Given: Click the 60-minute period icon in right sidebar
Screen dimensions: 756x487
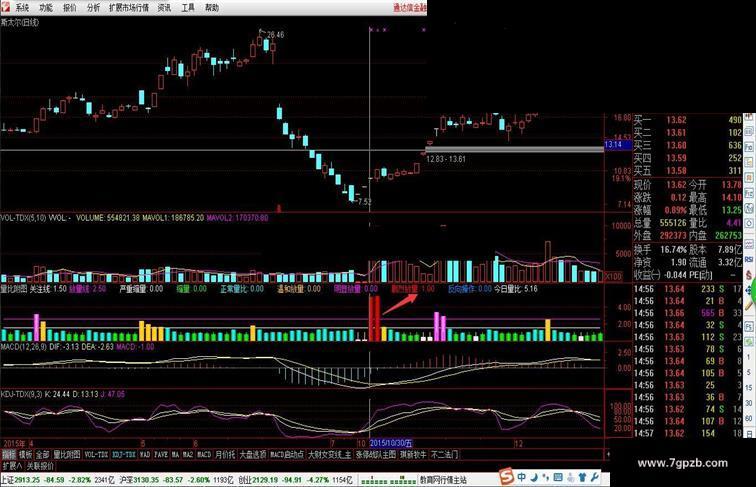Looking at the screenshot, I should click(749, 419).
